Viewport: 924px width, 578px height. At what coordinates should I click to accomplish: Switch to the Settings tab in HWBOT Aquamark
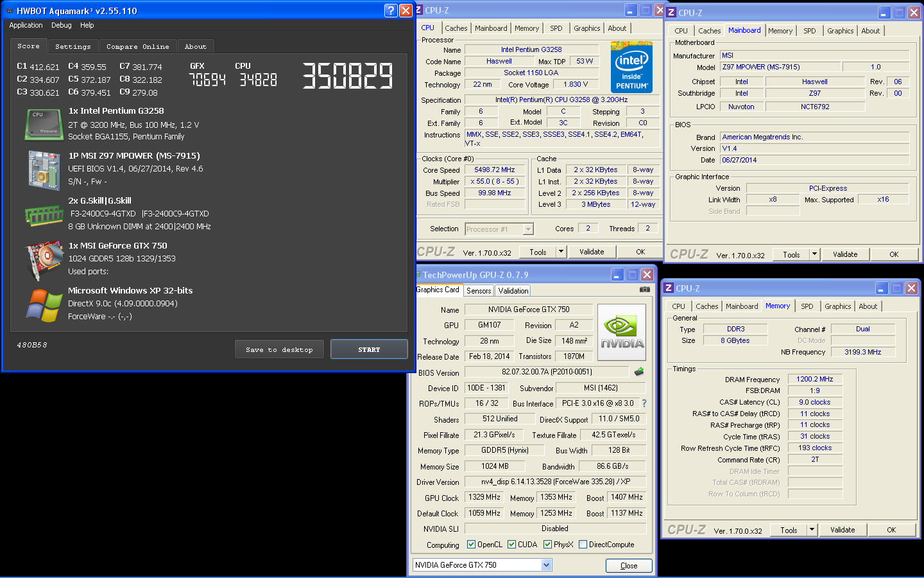coord(73,47)
